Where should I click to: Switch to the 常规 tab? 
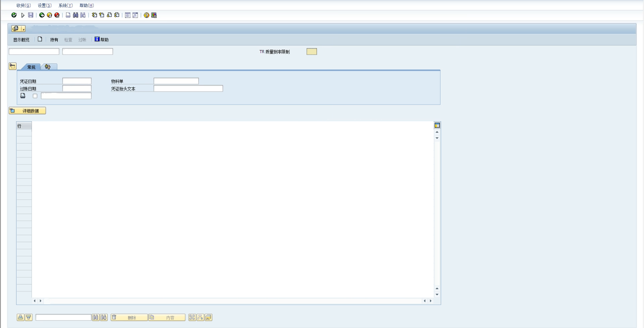[31, 67]
